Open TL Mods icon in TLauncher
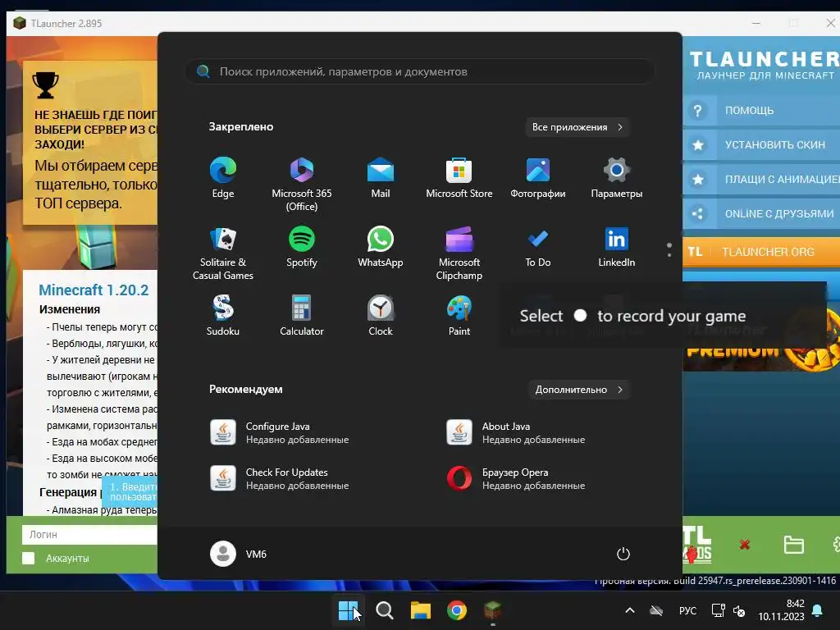 point(697,545)
